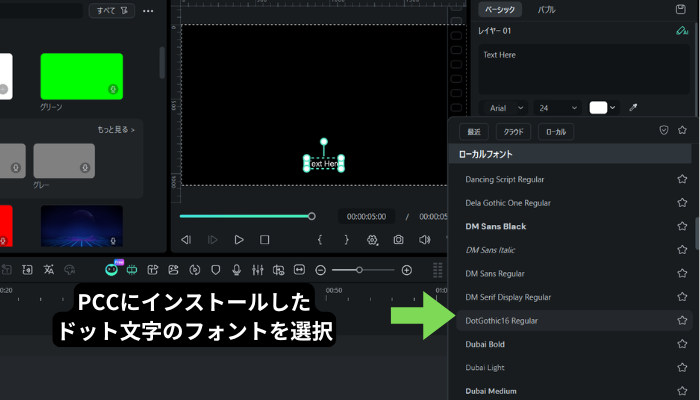Click the eyedropper color picker icon
700x400 pixels.
point(633,108)
